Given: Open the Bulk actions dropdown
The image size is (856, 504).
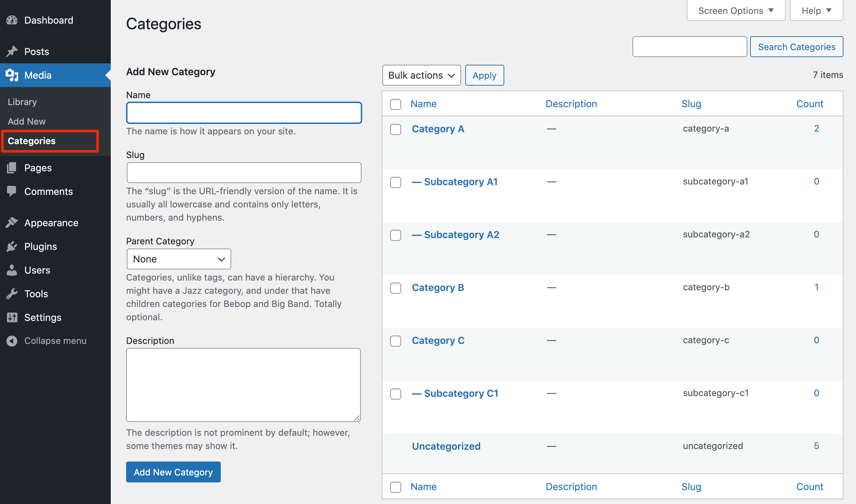Looking at the screenshot, I should pos(421,75).
